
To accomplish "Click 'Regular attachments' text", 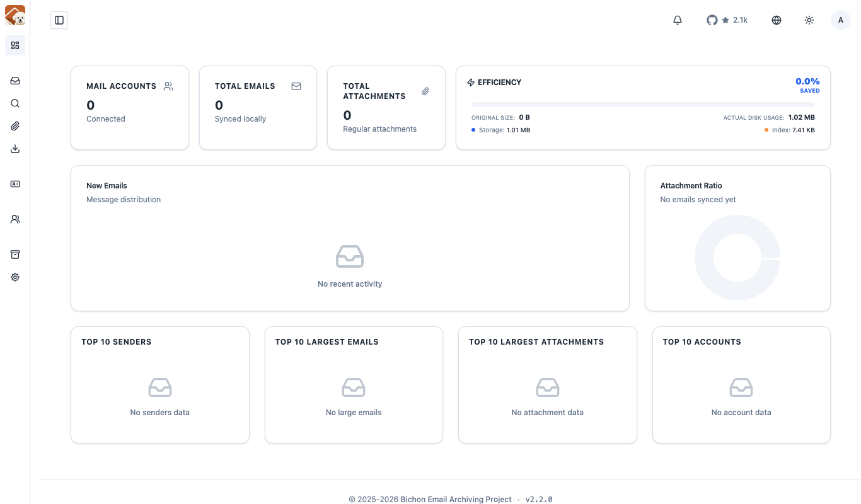I will click(379, 129).
